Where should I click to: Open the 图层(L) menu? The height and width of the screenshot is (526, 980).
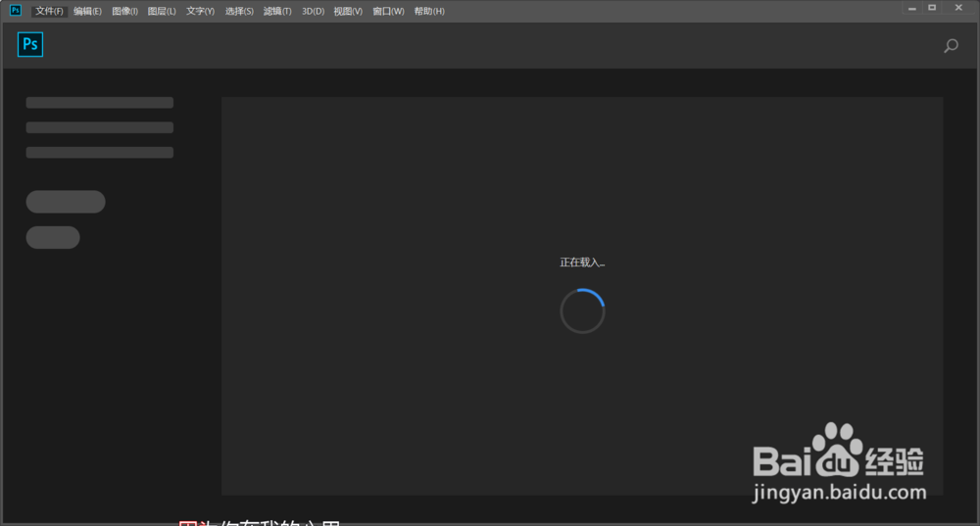point(162,11)
